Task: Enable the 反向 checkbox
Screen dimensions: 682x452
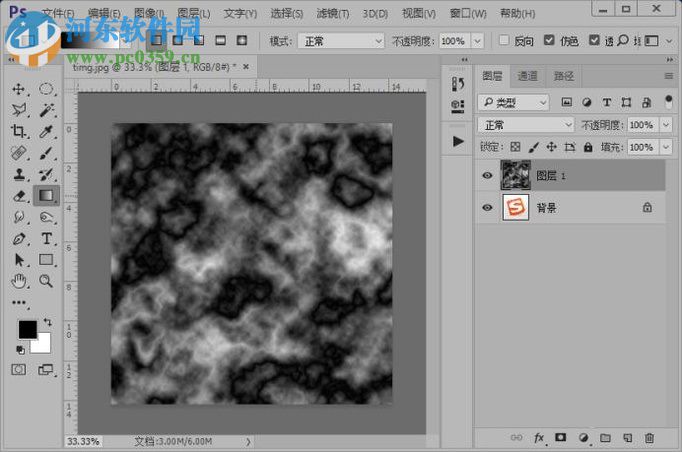Action: pyautogui.click(x=503, y=41)
